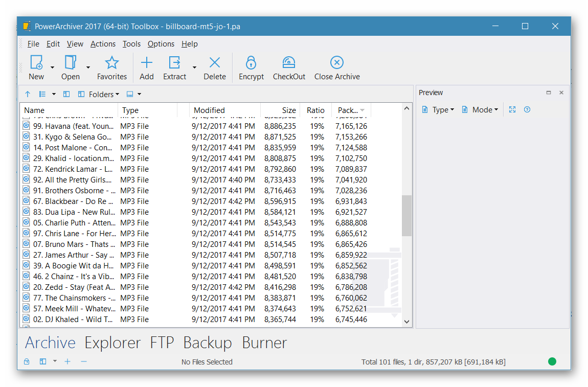Close the Preview panel

[x=561, y=92]
